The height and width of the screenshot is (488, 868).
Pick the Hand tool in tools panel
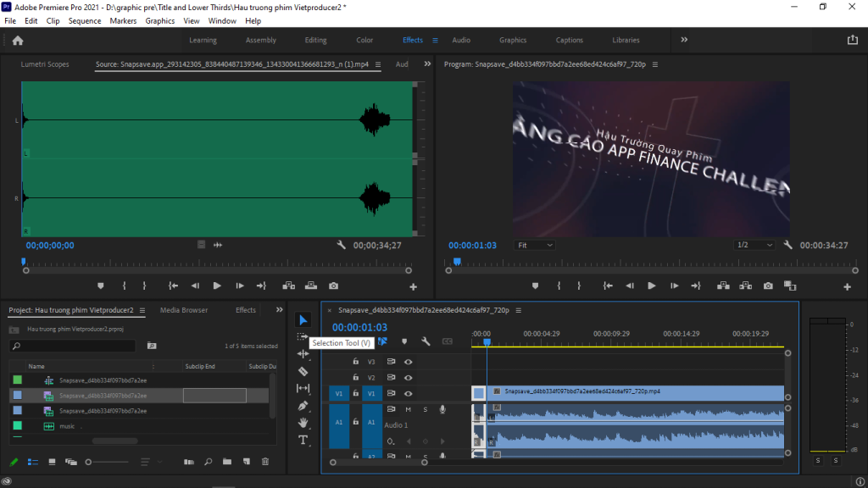point(303,423)
